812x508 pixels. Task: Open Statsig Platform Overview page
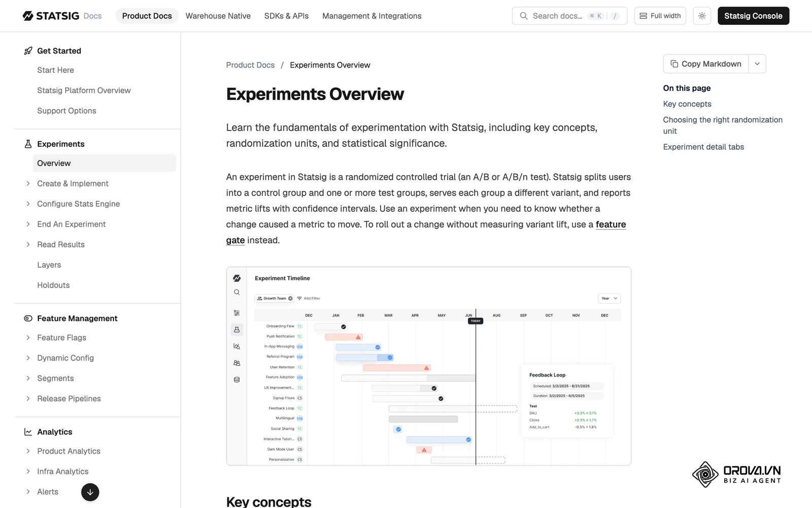point(84,90)
